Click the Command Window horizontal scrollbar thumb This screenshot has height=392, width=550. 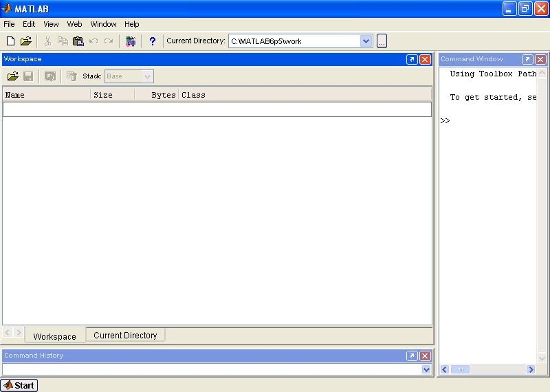[x=460, y=369]
